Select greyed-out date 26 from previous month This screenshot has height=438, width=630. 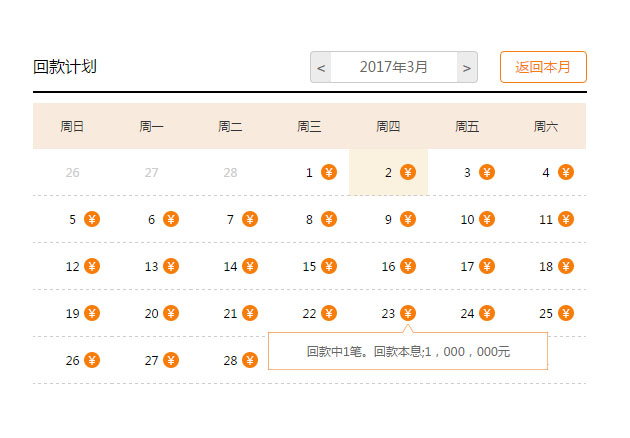point(72,172)
